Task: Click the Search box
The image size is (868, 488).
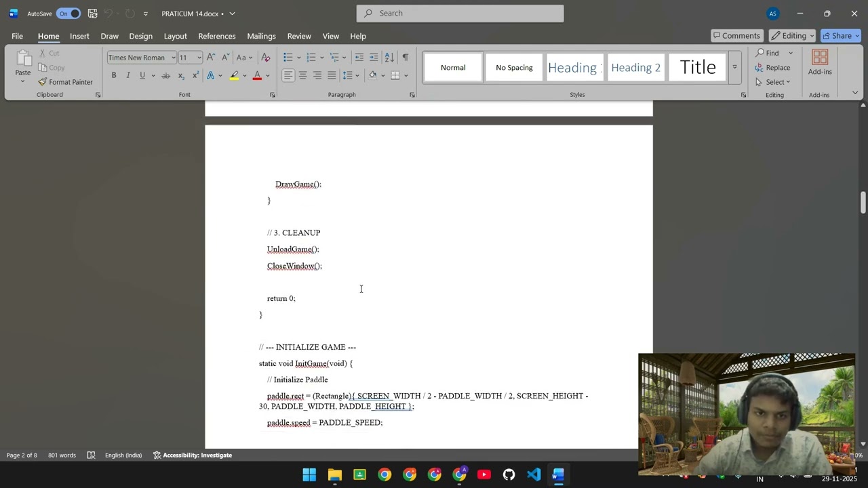Action: tap(460, 13)
